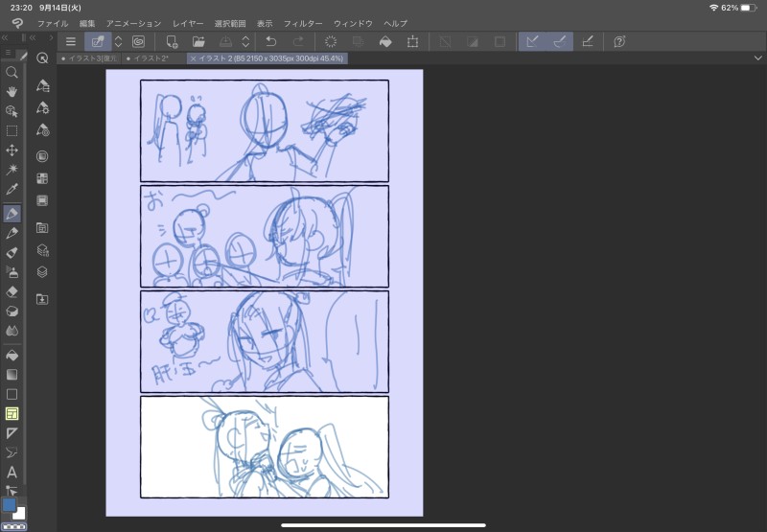Collapse the tool palette double arrow

pos(5,37)
